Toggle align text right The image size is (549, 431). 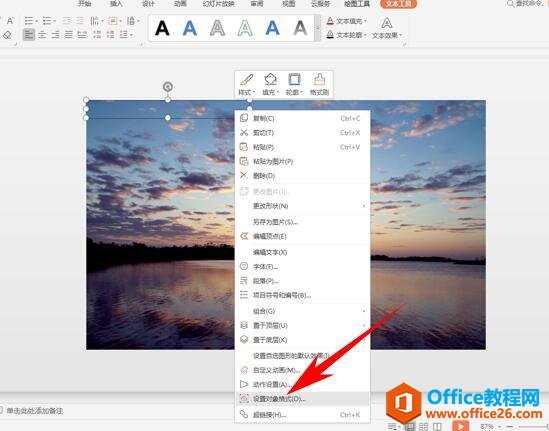coord(55,34)
